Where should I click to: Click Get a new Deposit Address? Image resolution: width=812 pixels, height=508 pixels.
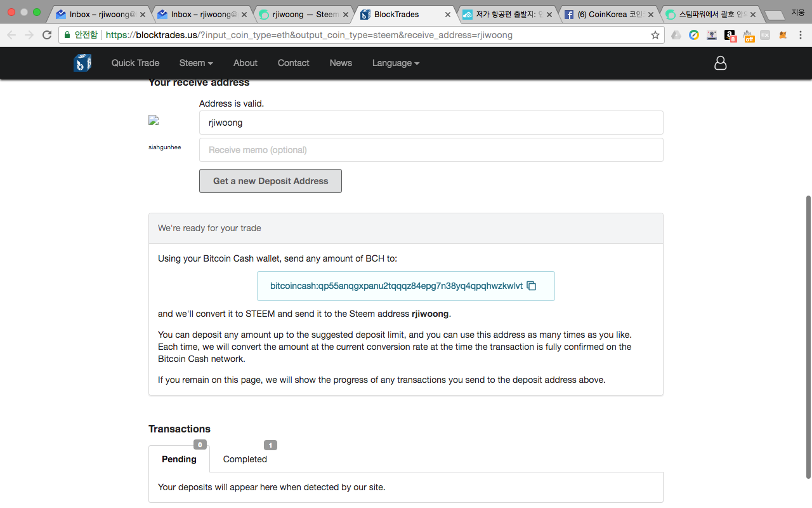[270, 181]
